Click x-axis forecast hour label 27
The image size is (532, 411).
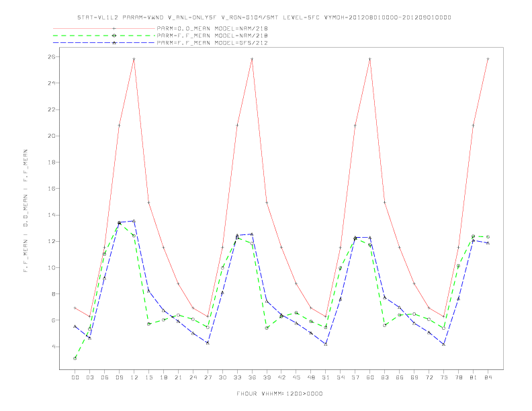click(x=208, y=377)
